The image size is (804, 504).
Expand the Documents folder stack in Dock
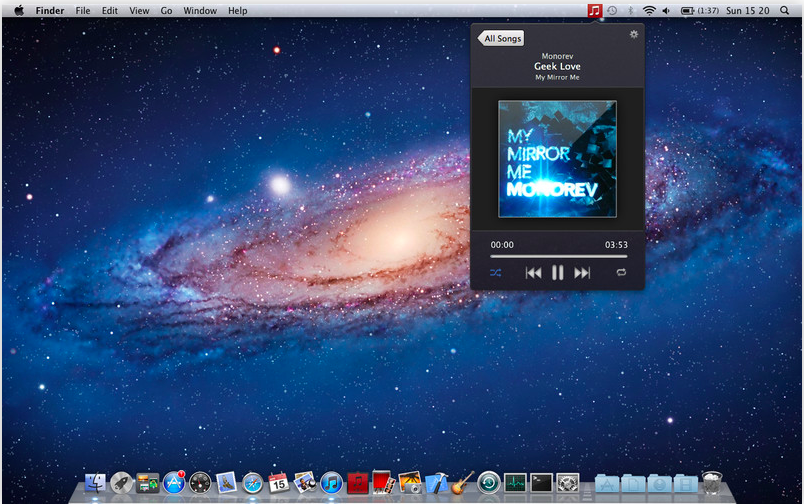(x=633, y=483)
